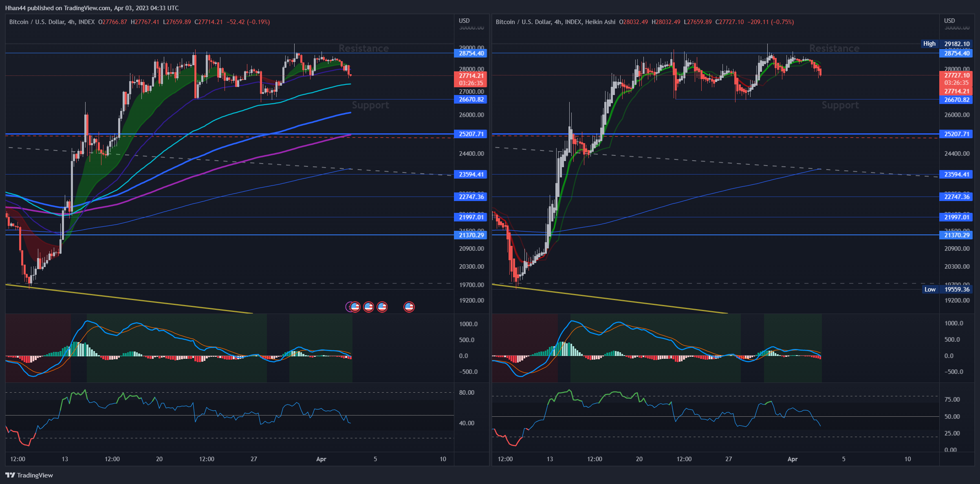Image resolution: width=980 pixels, height=484 pixels.
Task: Click the 26670.82 support price label on the left chart
Action: tap(471, 99)
